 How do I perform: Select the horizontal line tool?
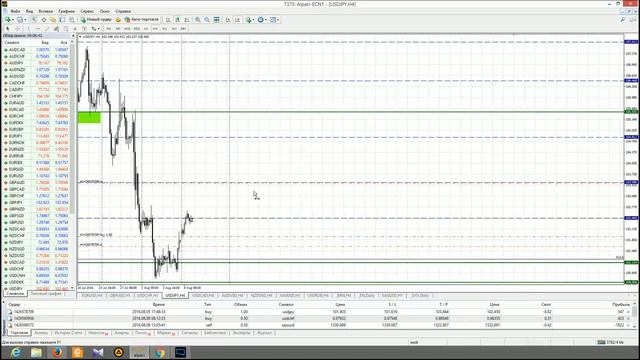click(38, 29)
